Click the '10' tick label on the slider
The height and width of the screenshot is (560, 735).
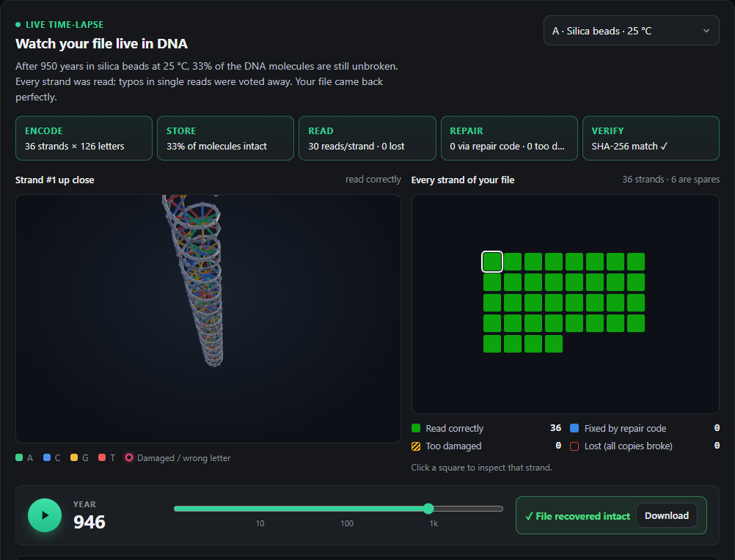(x=260, y=523)
